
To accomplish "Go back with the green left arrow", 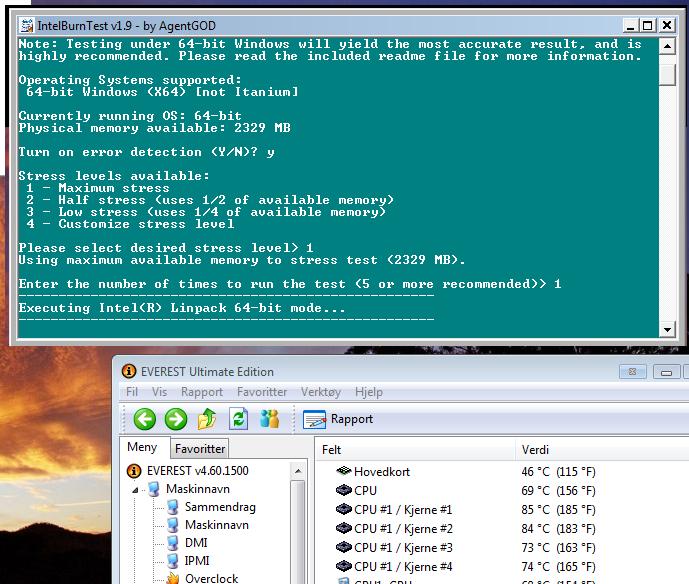I will point(144,419).
